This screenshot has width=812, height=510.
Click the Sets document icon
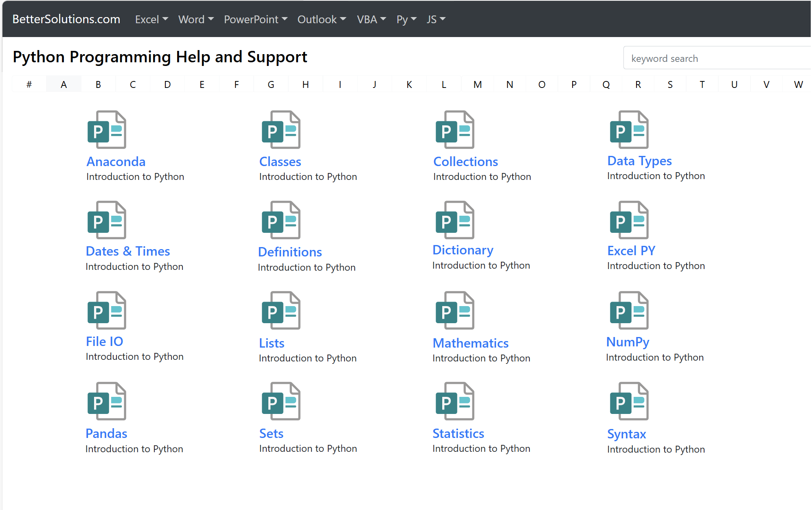coord(281,401)
